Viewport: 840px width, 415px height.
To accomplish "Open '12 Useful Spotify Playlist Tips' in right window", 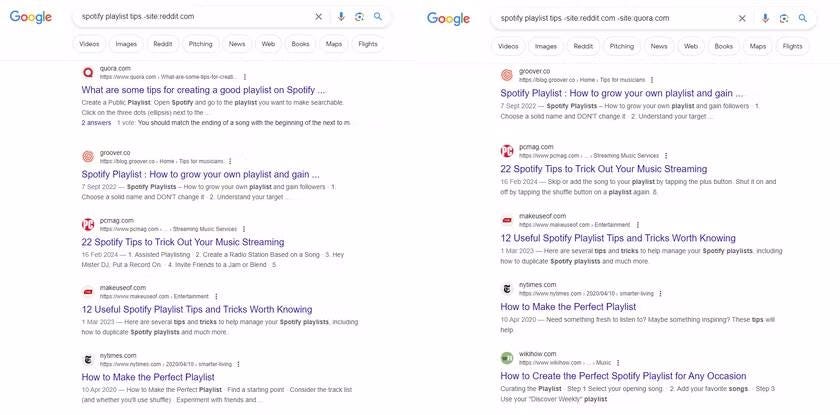I will click(618, 238).
